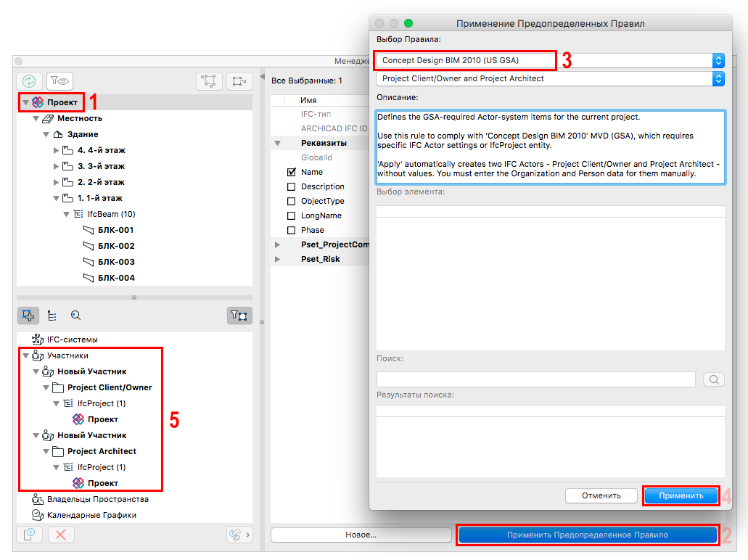The width and height of the screenshot is (748, 560).
Task: Click the Новое... button
Action: tap(361, 535)
